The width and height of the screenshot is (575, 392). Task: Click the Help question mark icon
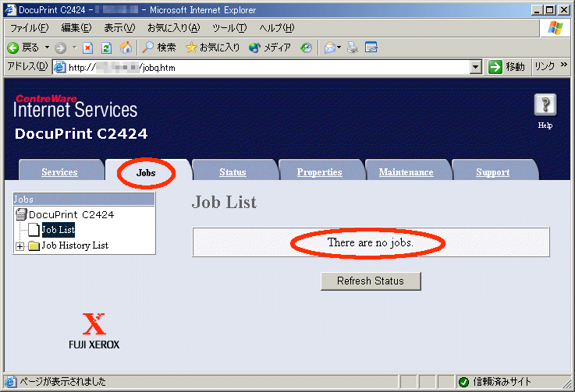click(x=545, y=106)
